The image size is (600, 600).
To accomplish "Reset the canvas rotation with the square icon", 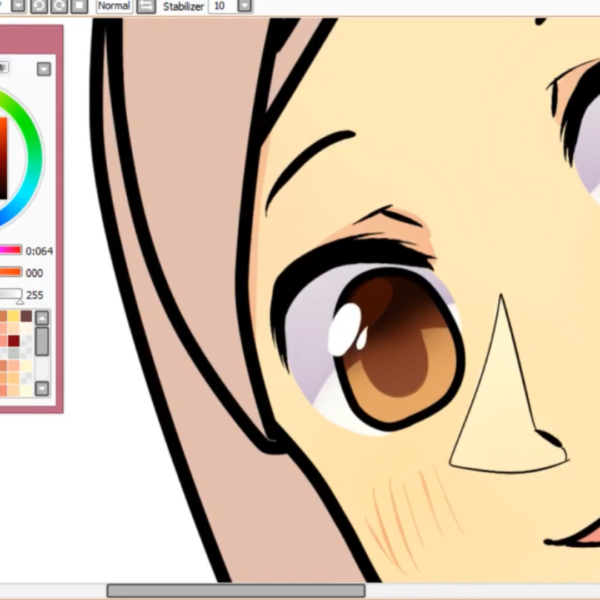I will (x=79, y=6).
